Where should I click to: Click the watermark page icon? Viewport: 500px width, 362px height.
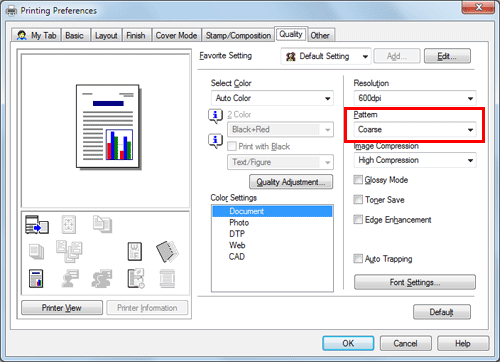click(x=135, y=251)
